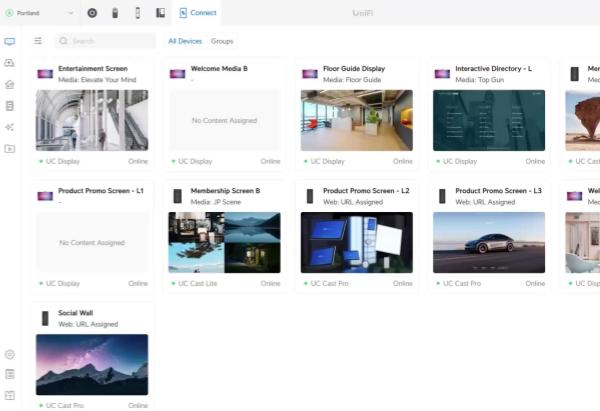The image size is (600, 411).
Task: Open the Welcome Media B title
Action: pyautogui.click(x=219, y=68)
